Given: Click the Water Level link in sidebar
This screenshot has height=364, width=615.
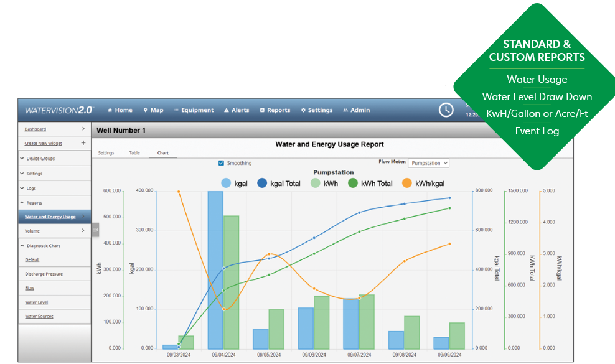Looking at the screenshot, I should [37, 302].
